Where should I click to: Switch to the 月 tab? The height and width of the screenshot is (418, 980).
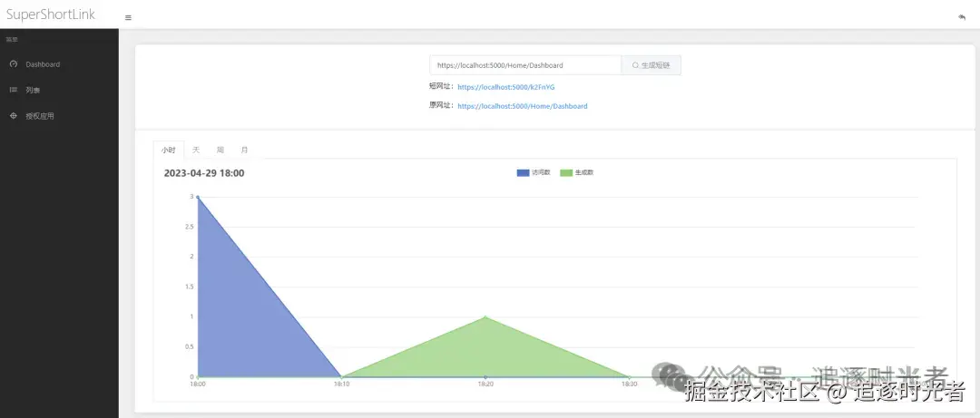click(x=244, y=150)
